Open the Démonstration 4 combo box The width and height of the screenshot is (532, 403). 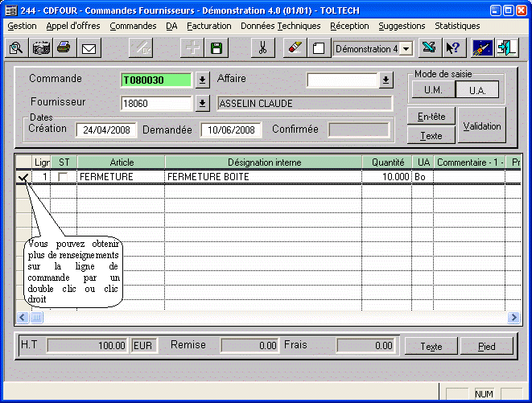tap(406, 49)
